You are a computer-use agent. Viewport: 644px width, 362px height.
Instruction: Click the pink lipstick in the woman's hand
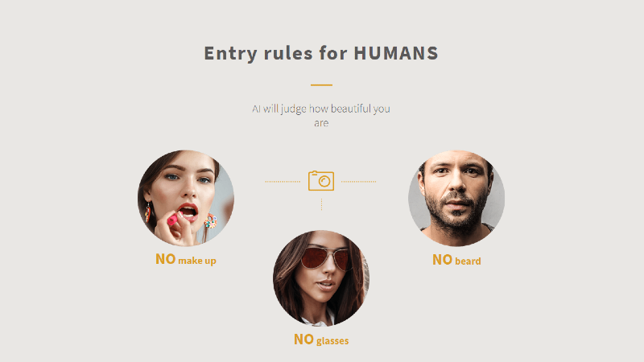coord(172,220)
